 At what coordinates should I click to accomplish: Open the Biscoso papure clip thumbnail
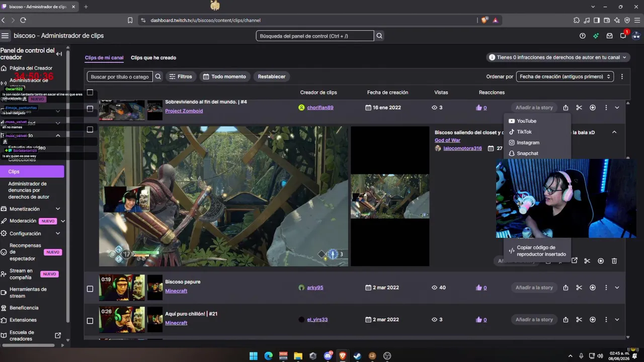point(122,288)
